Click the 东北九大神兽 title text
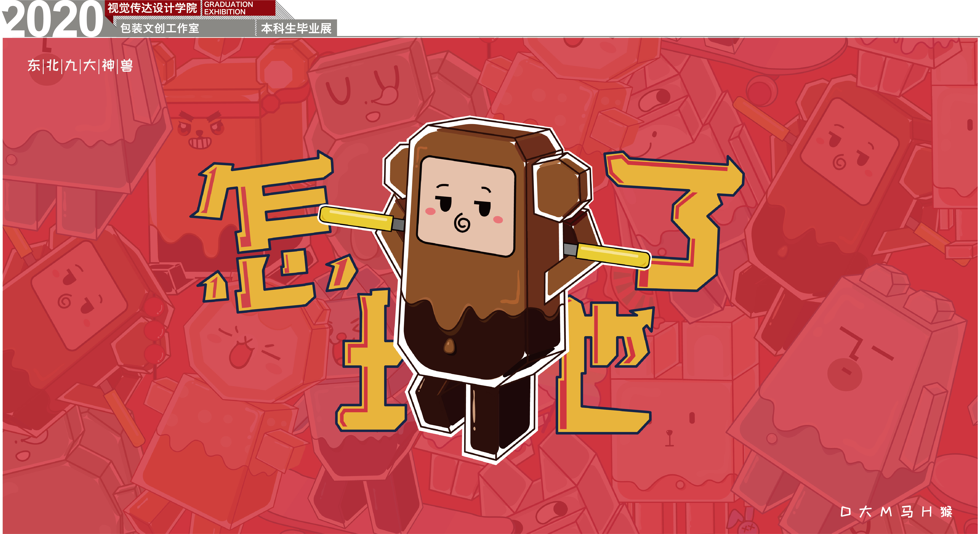 [80, 66]
